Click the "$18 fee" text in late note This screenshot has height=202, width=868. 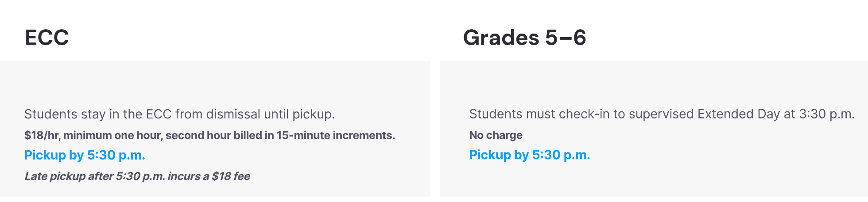(x=231, y=176)
